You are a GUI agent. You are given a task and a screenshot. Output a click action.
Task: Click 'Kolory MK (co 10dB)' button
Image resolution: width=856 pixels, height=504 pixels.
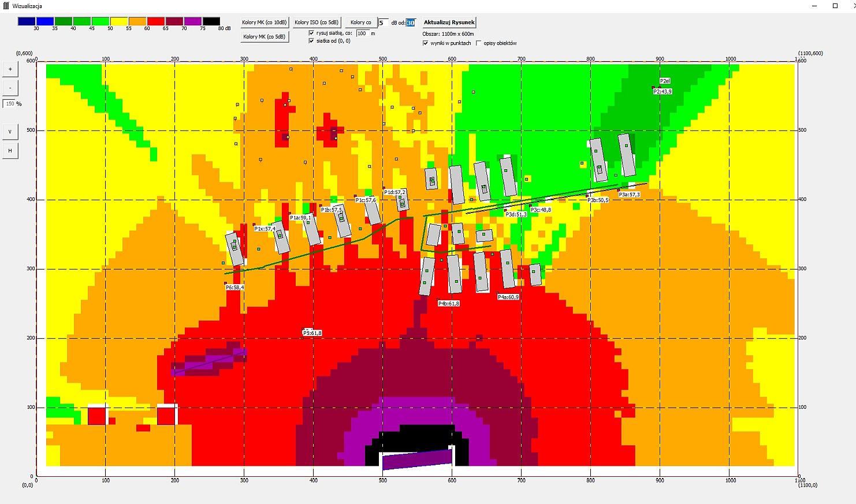click(264, 23)
